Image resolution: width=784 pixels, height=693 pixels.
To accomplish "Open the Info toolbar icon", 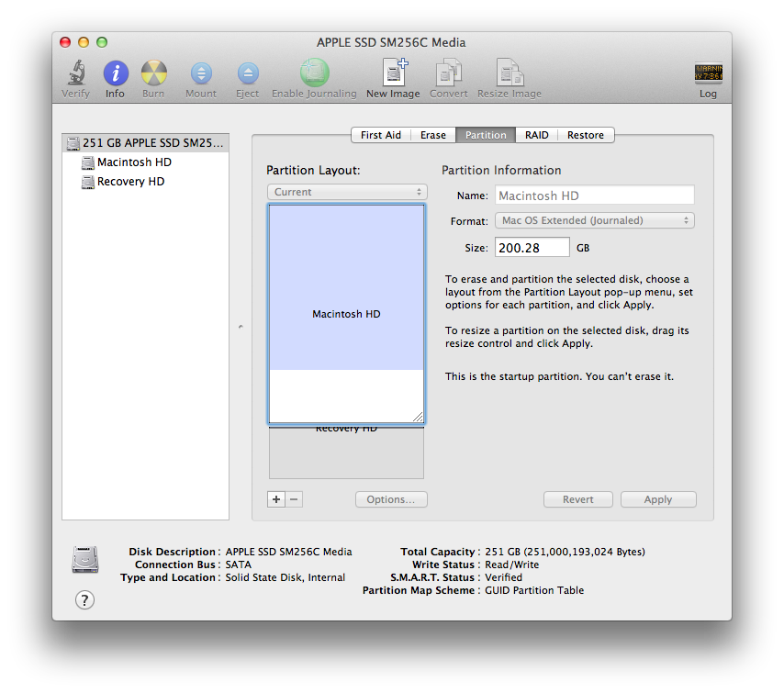I will click(116, 73).
